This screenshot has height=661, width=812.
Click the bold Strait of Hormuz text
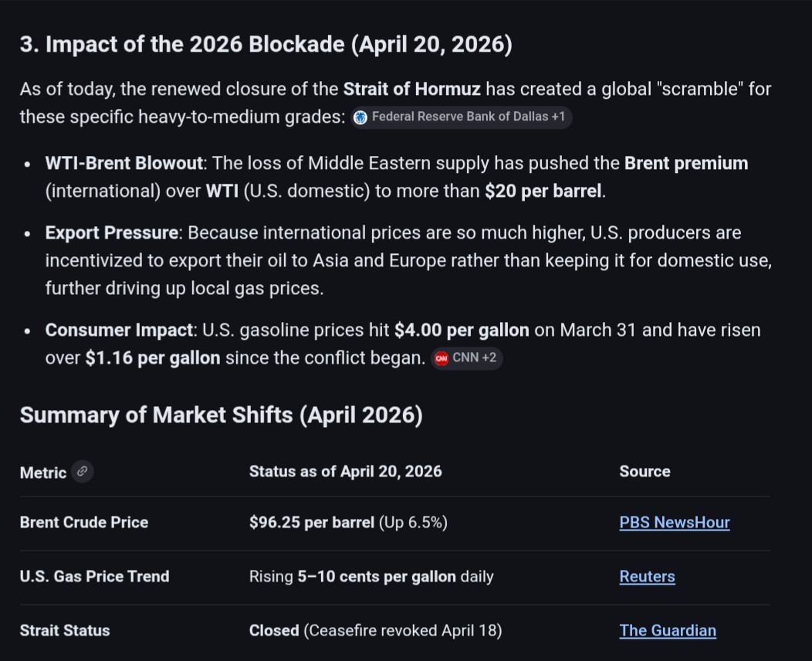coord(411,89)
